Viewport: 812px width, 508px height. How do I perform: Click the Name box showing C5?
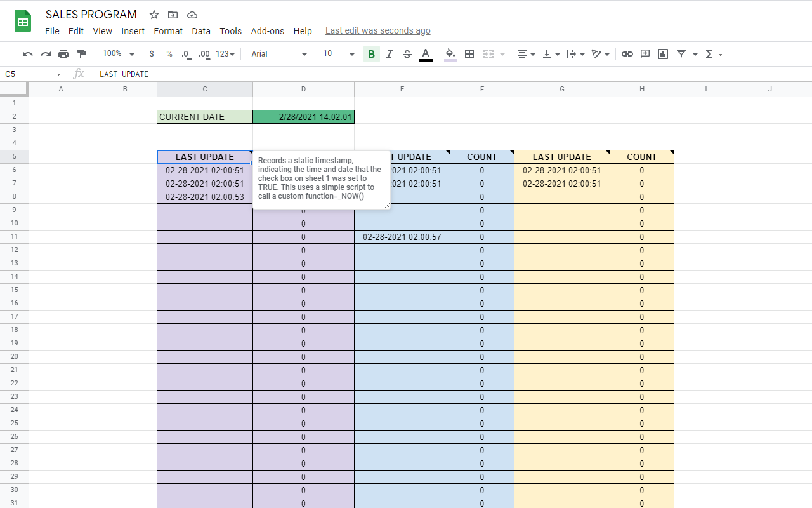tap(32, 74)
